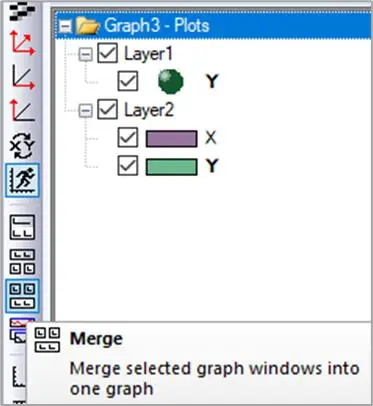This screenshot has width=373, height=406.
Task: Click the rescale icon with red vertical arrow
Action: pyautogui.click(x=22, y=110)
